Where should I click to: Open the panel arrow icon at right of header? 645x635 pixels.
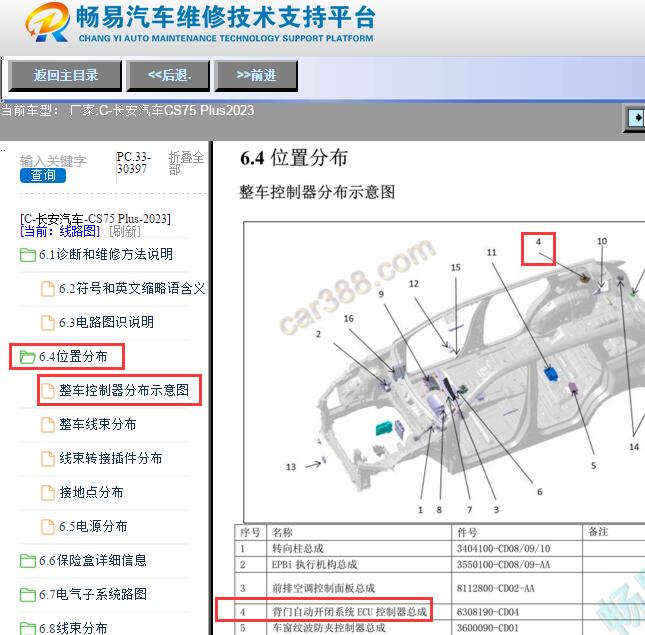point(636,118)
